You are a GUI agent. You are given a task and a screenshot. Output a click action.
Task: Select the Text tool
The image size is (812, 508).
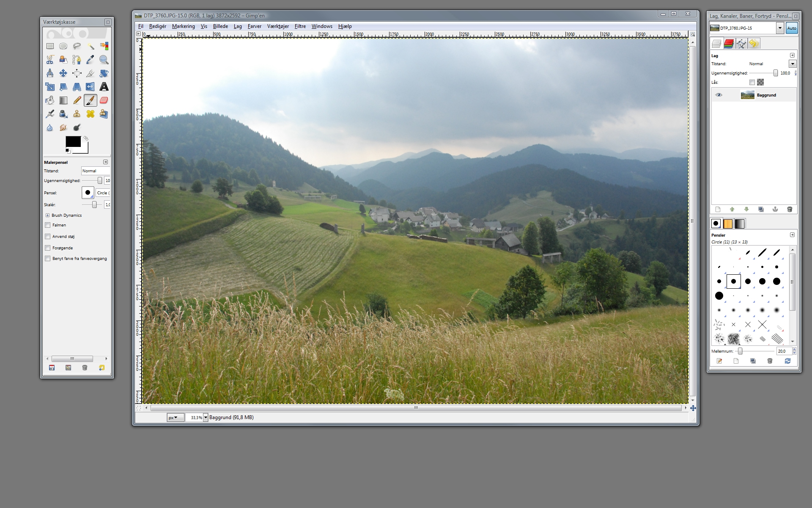[104, 87]
